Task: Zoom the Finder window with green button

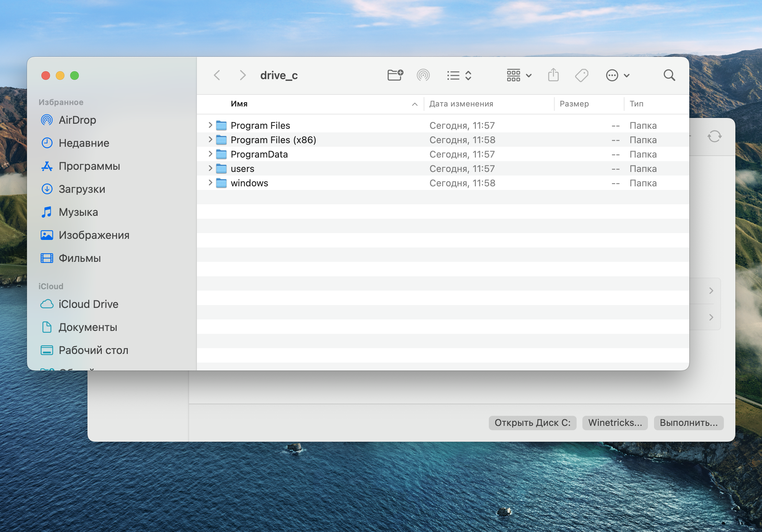Action: [75, 76]
